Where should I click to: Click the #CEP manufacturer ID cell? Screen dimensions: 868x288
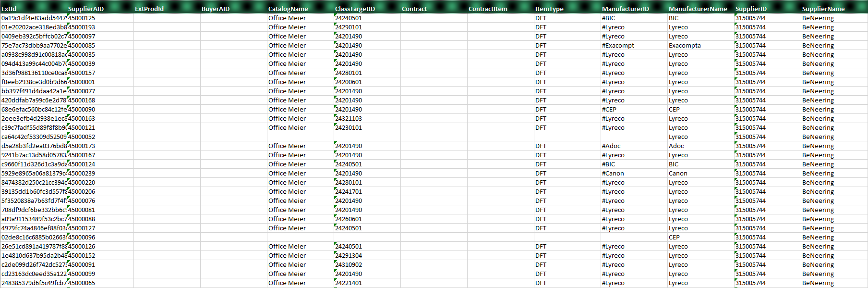pyautogui.click(x=609, y=110)
